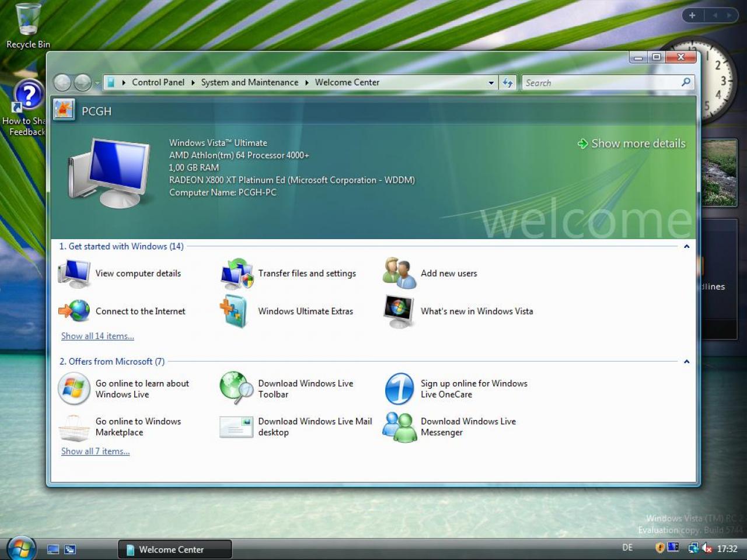Click Switch between windows in Quick Launch
Image resolution: width=747 pixels, height=560 pixels.
[70, 549]
